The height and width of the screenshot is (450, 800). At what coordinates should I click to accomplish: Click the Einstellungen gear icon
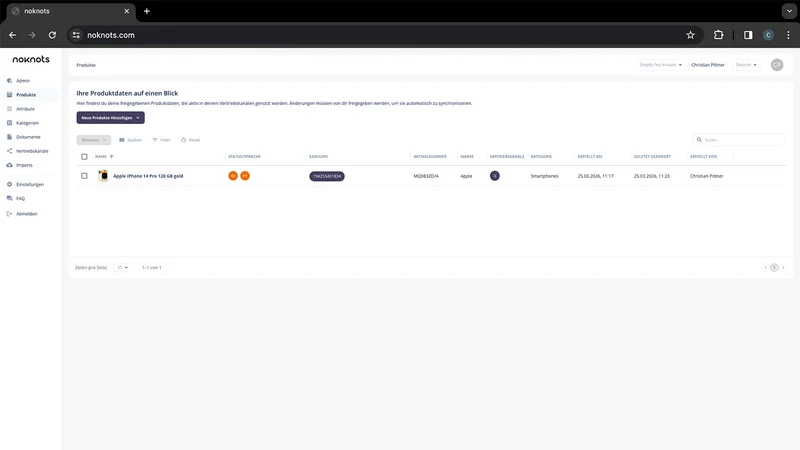pyautogui.click(x=9, y=184)
